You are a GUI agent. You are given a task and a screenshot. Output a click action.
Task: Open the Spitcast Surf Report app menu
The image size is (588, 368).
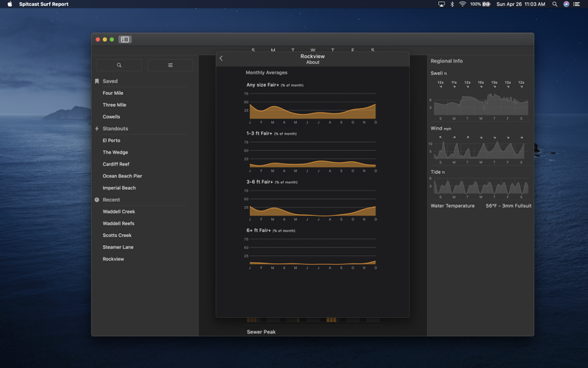pos(43,4)
